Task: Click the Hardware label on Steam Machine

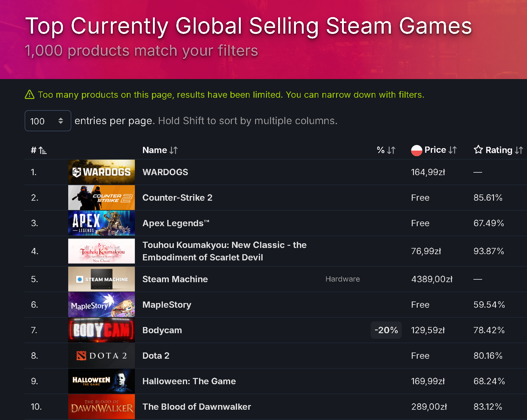Action: pos(343,279)
